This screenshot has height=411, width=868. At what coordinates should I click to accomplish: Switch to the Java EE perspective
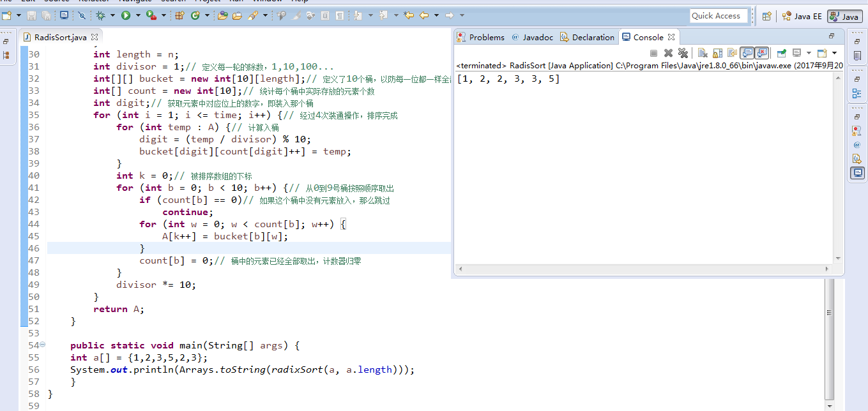802,16
